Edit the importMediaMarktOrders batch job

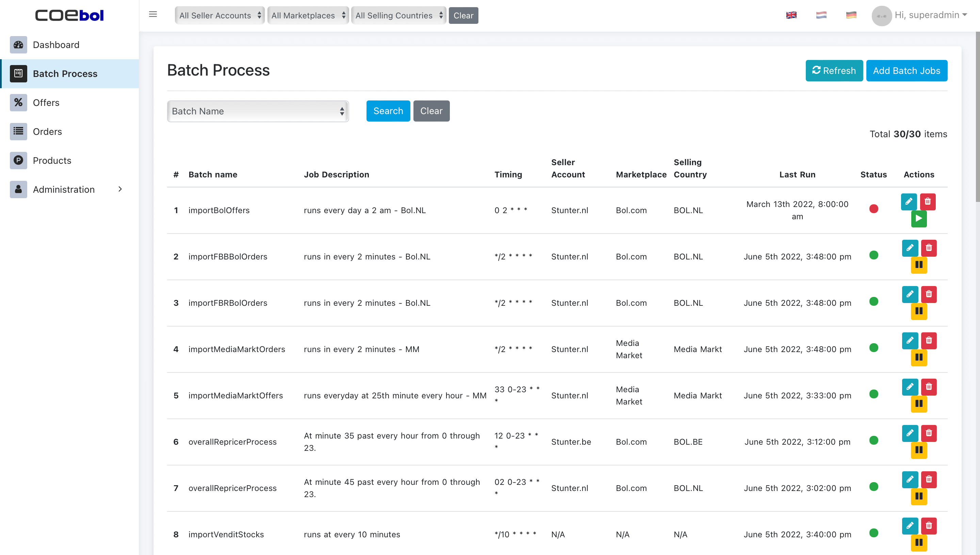click(910, 340)
